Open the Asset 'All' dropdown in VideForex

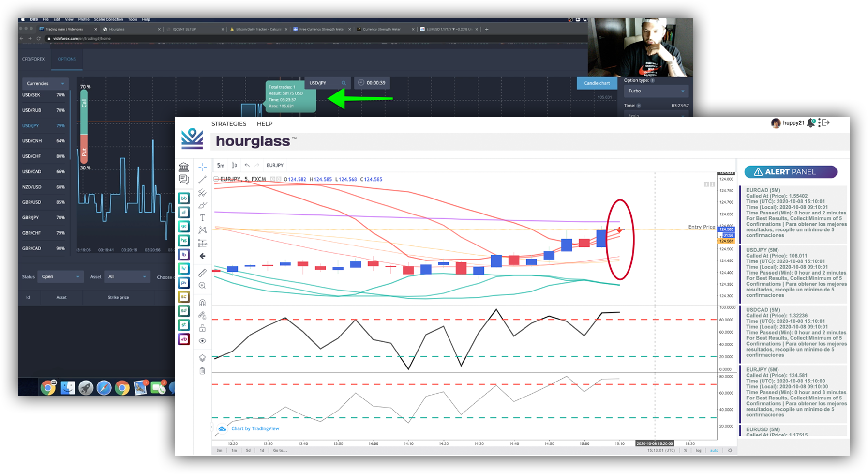126,277
